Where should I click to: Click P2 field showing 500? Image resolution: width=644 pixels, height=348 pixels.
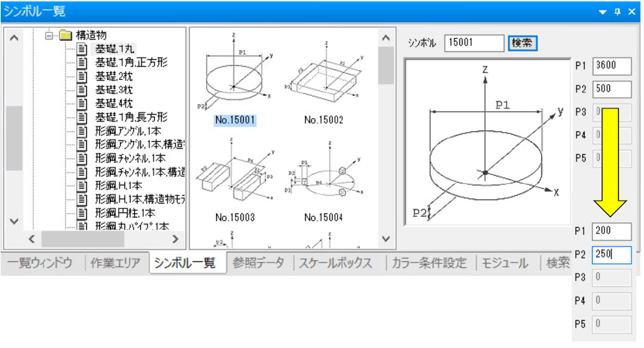tap(611, 89)
